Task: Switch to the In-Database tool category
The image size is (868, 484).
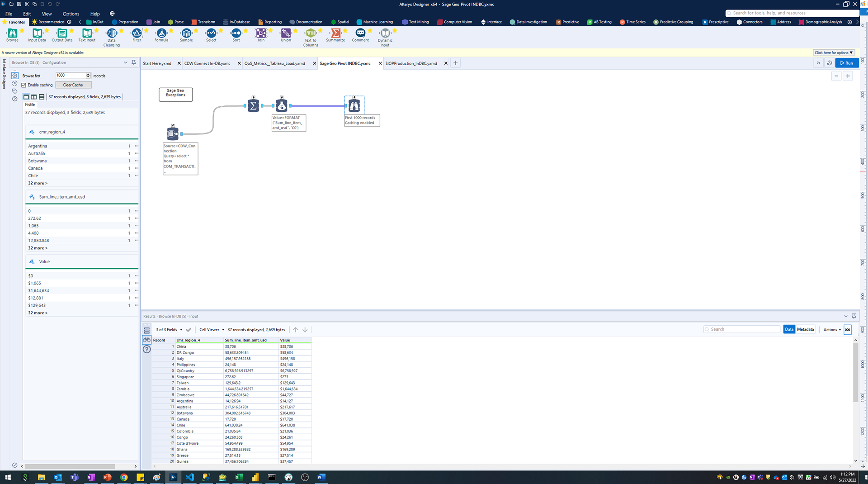Action: (236, 22)
